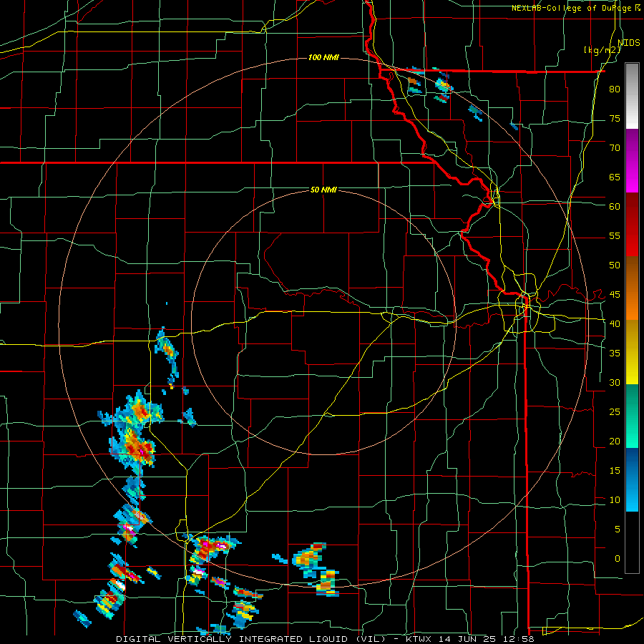Click the color scale value 5
Viewport: 644px width, 644px height.
(x=618, y=530)
